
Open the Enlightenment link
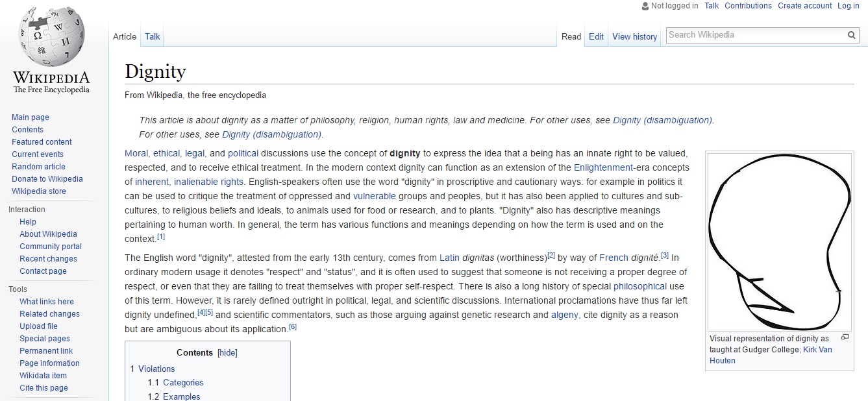click(x=604, y=168)
